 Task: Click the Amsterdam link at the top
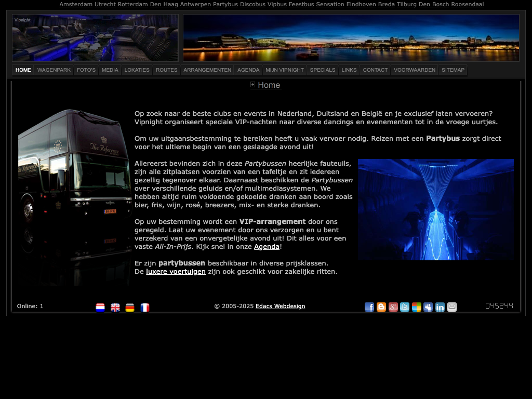coord(76,4)
